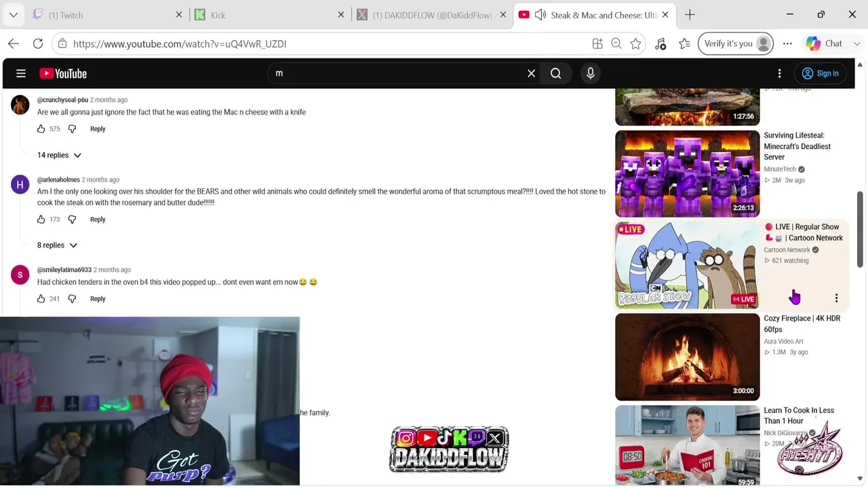Open Learn To Cook In Less Than 1 Hour
The width and height of the screenshot is (868, 488).
pos(799,415)
